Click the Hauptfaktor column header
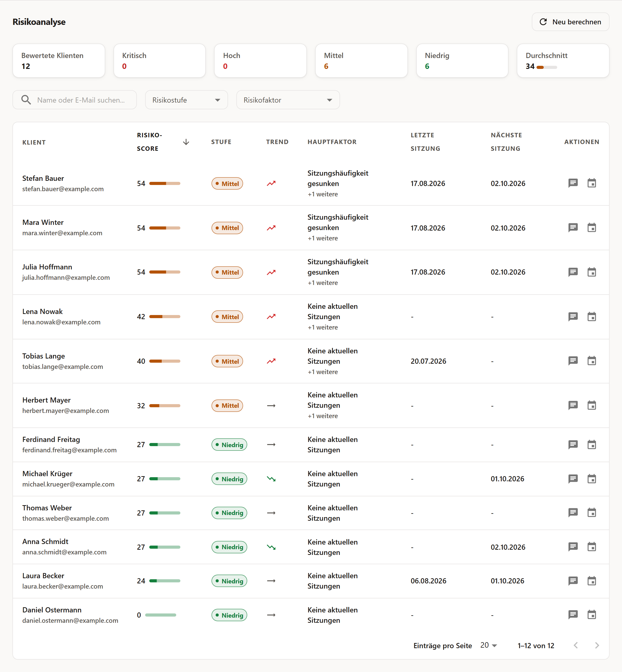 tap(332, 142)
